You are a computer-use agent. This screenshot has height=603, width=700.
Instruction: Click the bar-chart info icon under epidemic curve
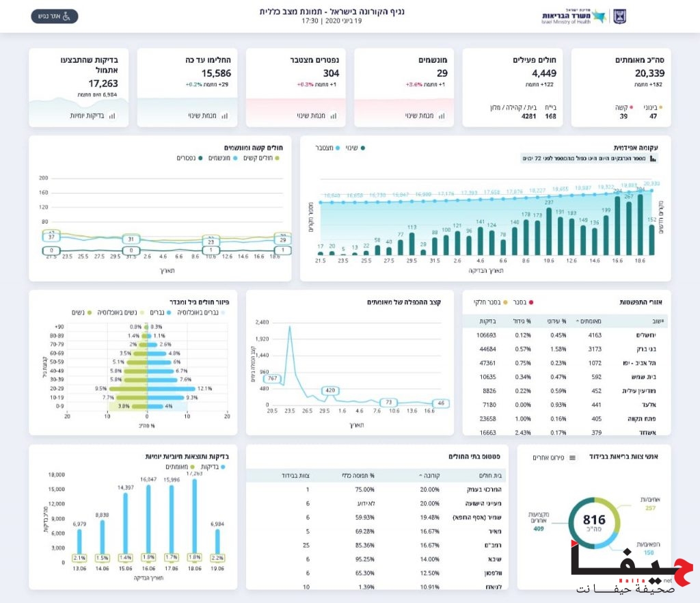click(653, 159)
